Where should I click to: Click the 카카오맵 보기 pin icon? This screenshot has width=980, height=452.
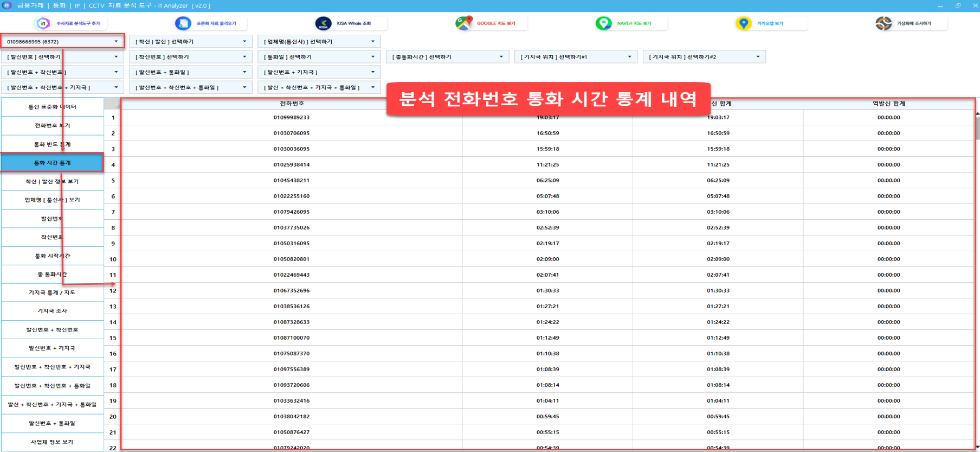click(744, 23)
